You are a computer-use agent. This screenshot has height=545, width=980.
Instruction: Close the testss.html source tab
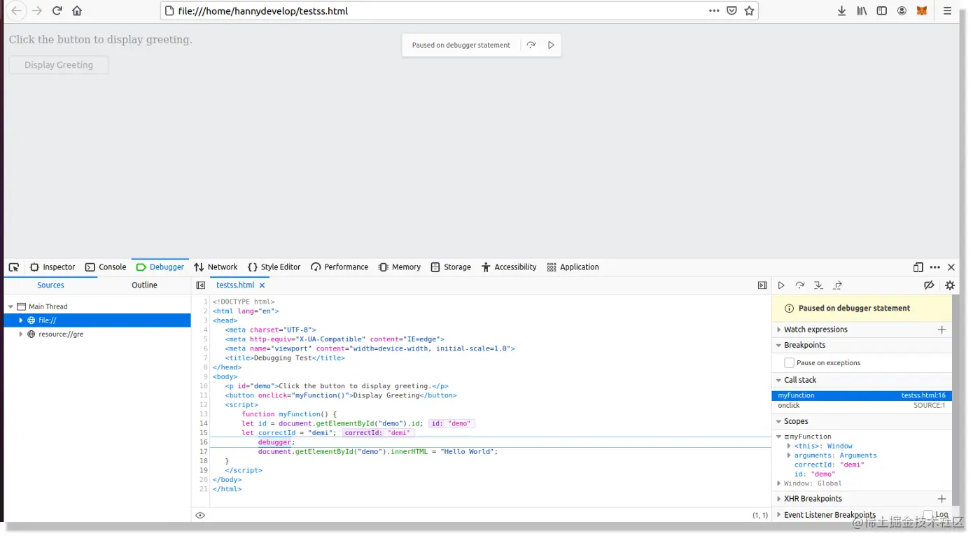tap(262, 285)
